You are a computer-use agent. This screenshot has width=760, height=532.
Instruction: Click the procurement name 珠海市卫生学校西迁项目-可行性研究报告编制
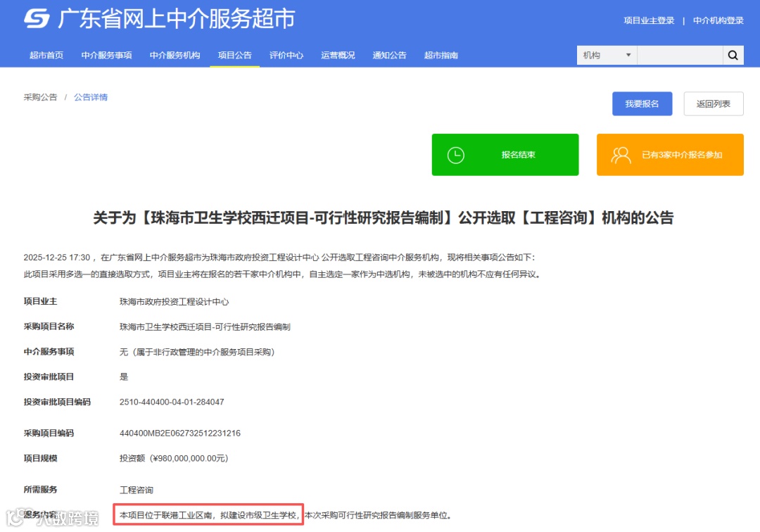[205, 327]
